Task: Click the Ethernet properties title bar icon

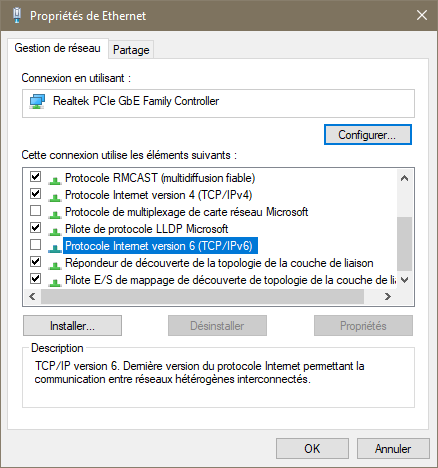Action: 17,15
